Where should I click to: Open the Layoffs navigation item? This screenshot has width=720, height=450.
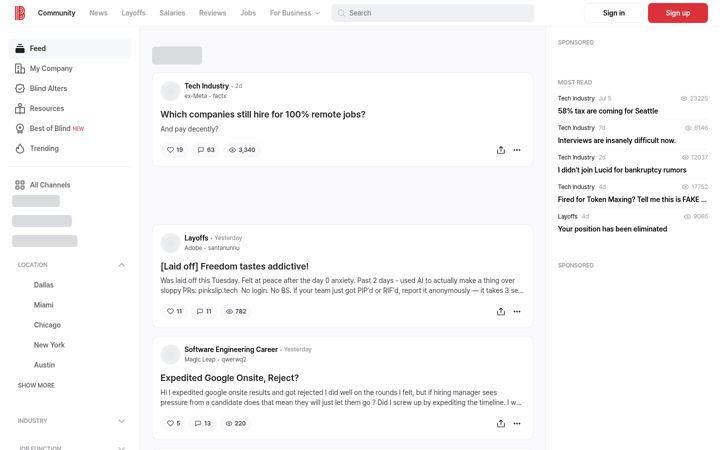133,13
